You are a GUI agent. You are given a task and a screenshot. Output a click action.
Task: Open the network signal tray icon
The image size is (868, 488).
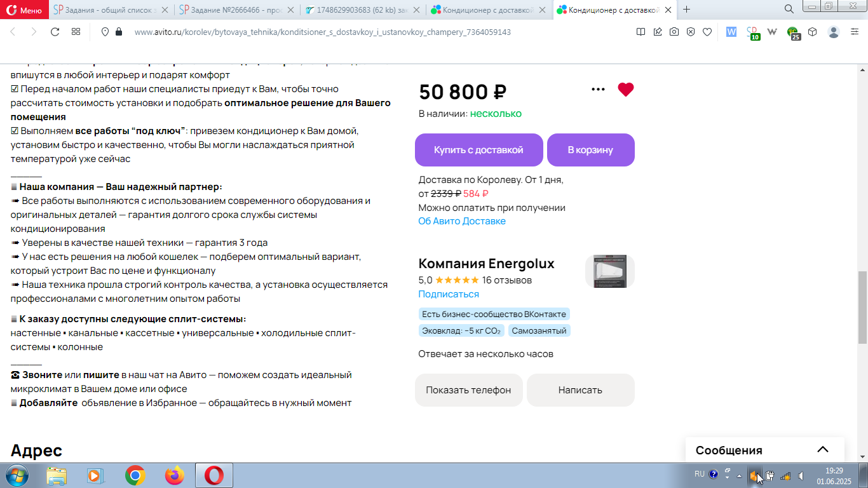click(x=785, y=475)
